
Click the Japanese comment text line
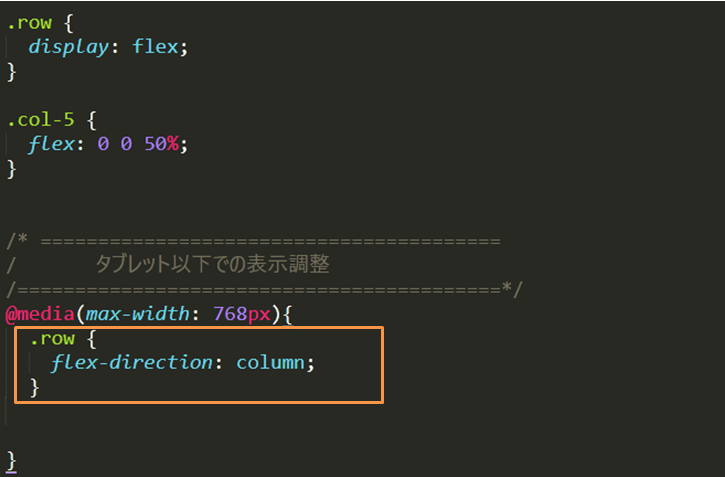212,264
